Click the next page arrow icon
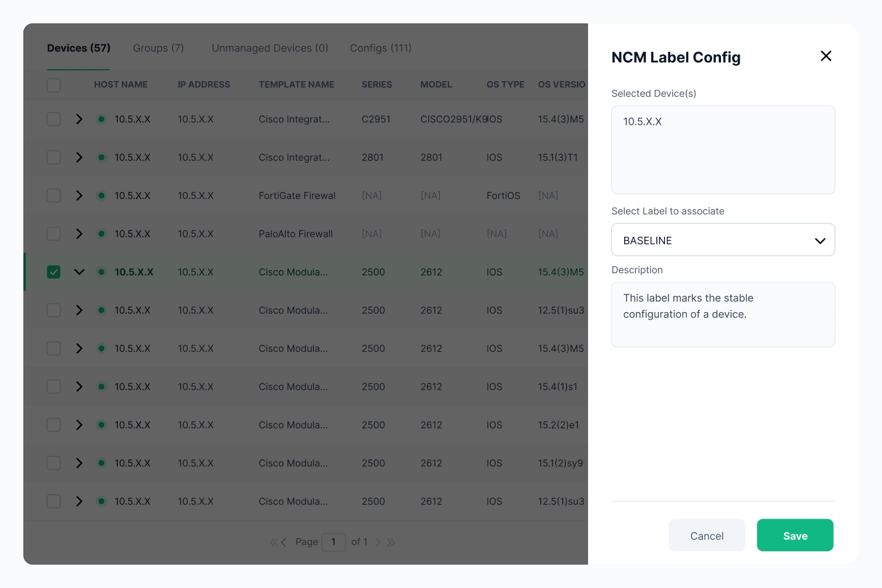882x588 pixels. pyautogui.click(x=378, y=542)
